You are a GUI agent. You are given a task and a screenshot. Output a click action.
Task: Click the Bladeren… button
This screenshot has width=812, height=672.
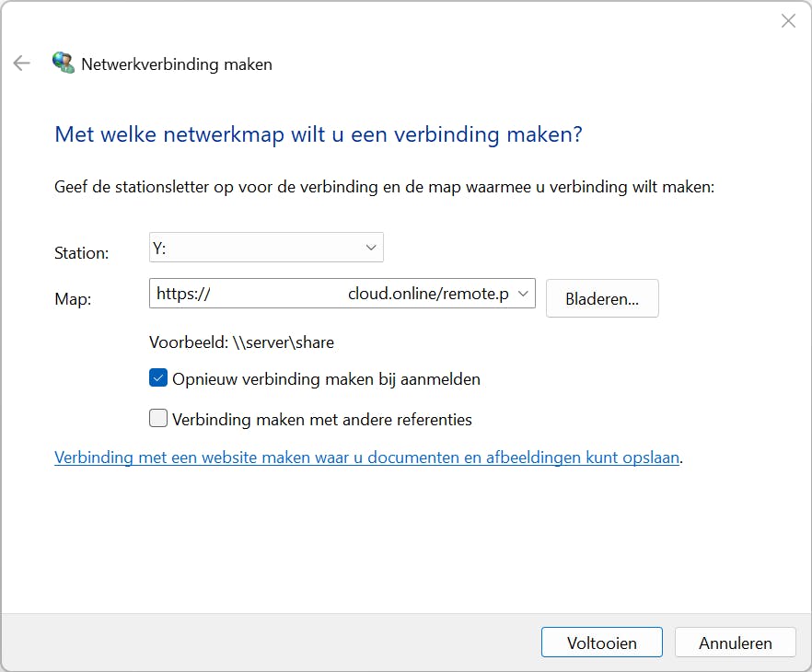tap(602, 298)
